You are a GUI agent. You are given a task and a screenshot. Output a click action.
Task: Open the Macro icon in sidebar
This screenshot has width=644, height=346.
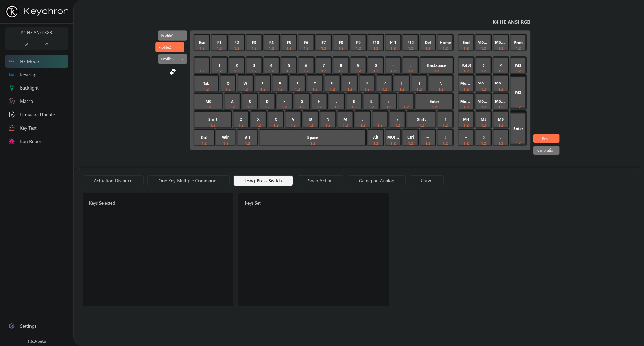pos(12,101)
